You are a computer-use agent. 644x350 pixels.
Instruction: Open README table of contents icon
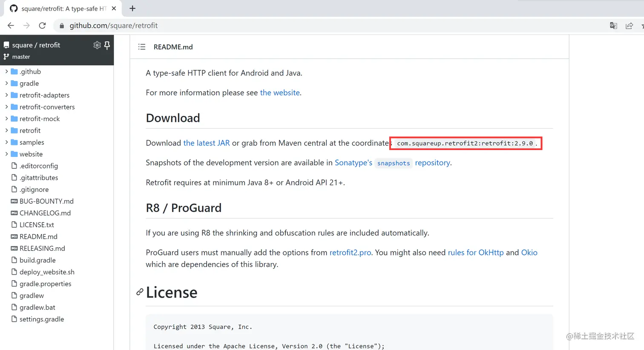click(x=142, y=47)
